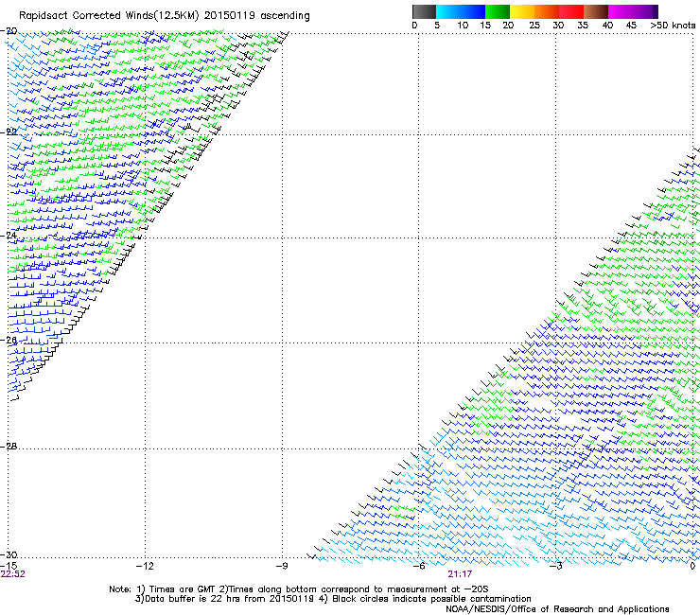This screenshot has width=700, height=615.
Task: Select the magenta 40-45 knots legend color
Action: (x=621, y=11)
